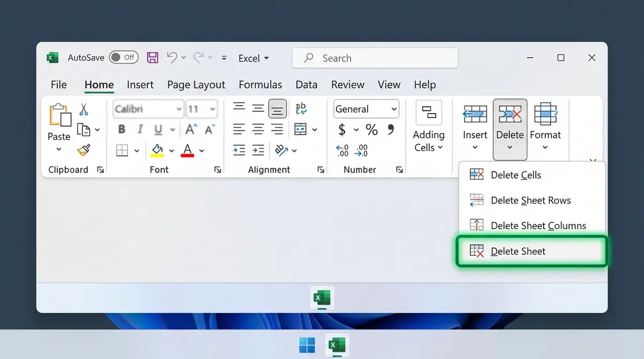Apply accounting dollar number format
644x359 pixels.
(x=342, y=129)
